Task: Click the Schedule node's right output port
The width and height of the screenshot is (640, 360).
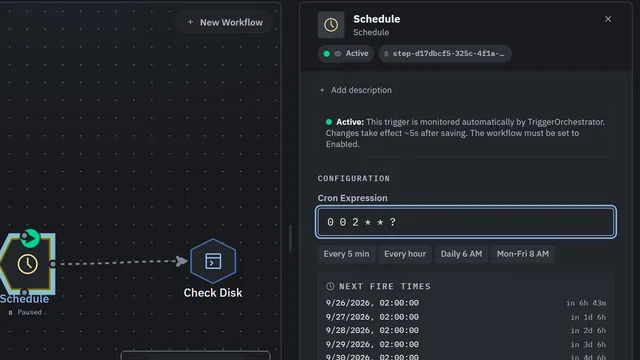Action: [53, 264]
